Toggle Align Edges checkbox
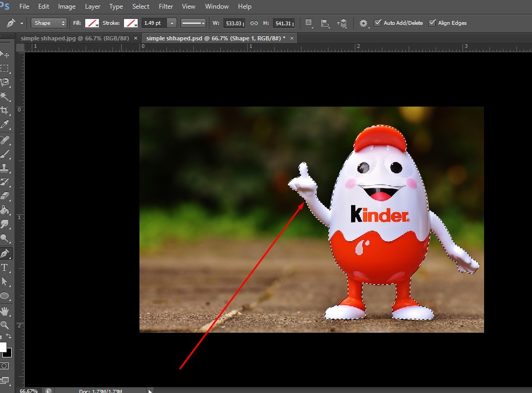This screenshot has height=393, width=532. (x=432, y=23)
